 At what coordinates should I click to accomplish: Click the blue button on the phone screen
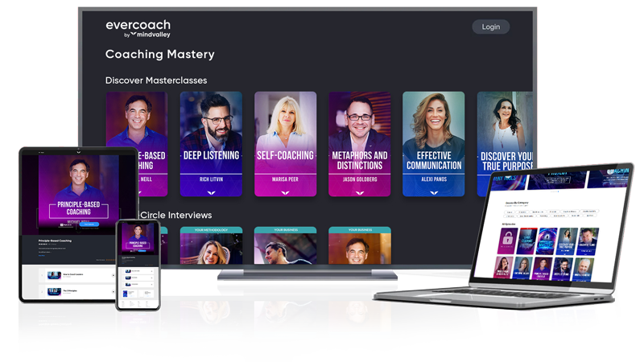(x=142, y=250)
